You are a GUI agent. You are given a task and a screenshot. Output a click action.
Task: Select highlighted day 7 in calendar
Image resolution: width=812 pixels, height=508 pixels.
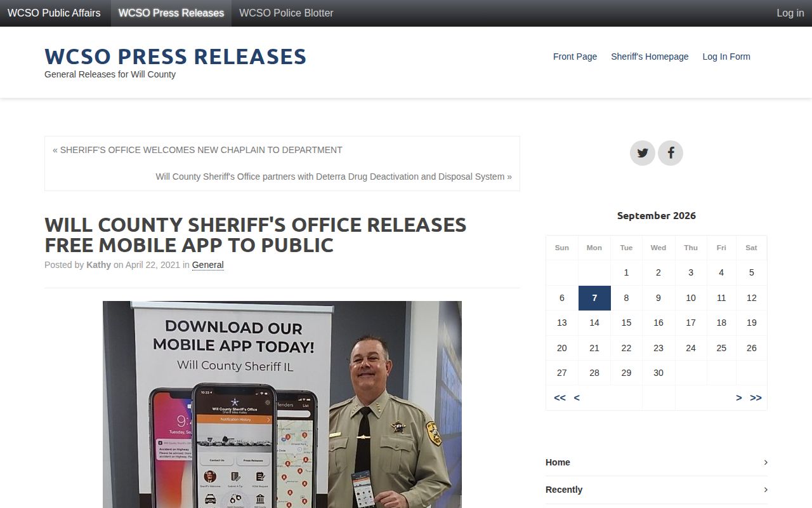point(594,298)
